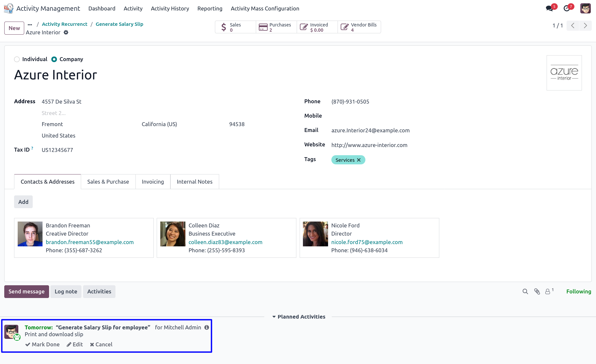Collapse the Planned Activities section

tap(299, 317)
